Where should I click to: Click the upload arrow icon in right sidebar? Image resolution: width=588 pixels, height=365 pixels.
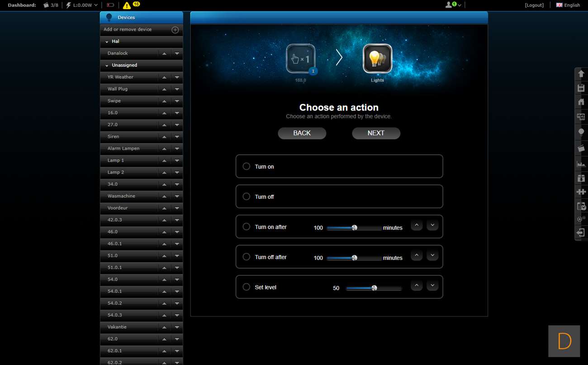pos(581,74)
